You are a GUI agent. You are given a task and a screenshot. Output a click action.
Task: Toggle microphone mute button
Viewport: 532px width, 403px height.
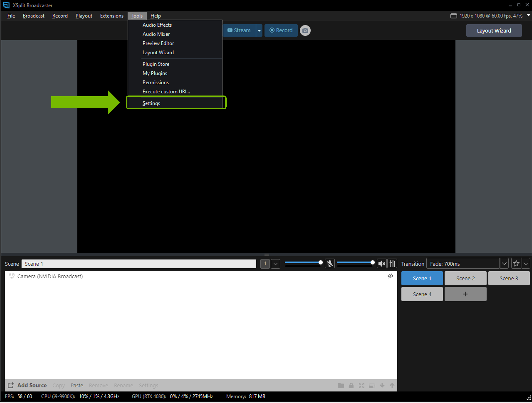coord(330,264)
